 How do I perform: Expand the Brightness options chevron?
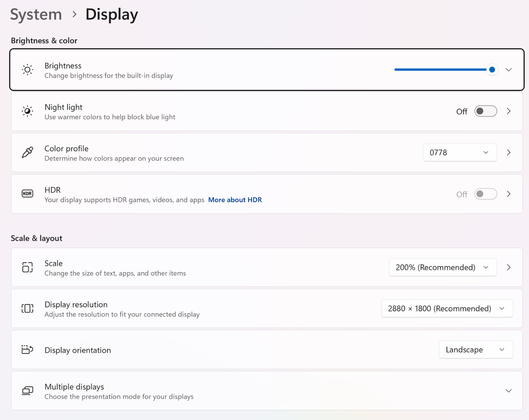pos(509,70)
